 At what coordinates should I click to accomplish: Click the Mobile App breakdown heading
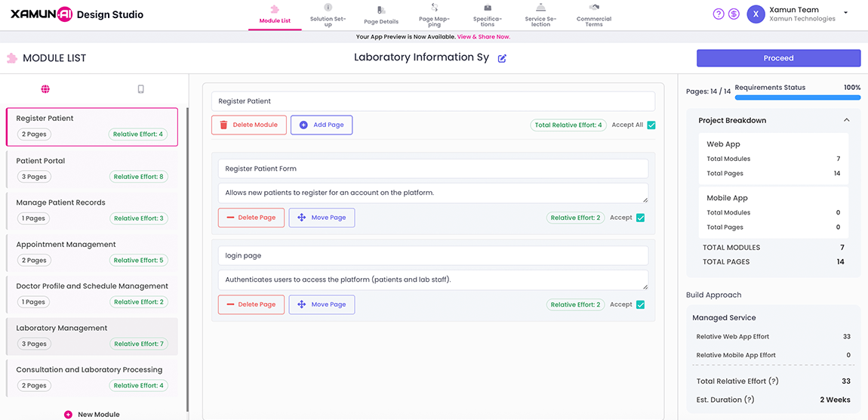pos(728,198)
